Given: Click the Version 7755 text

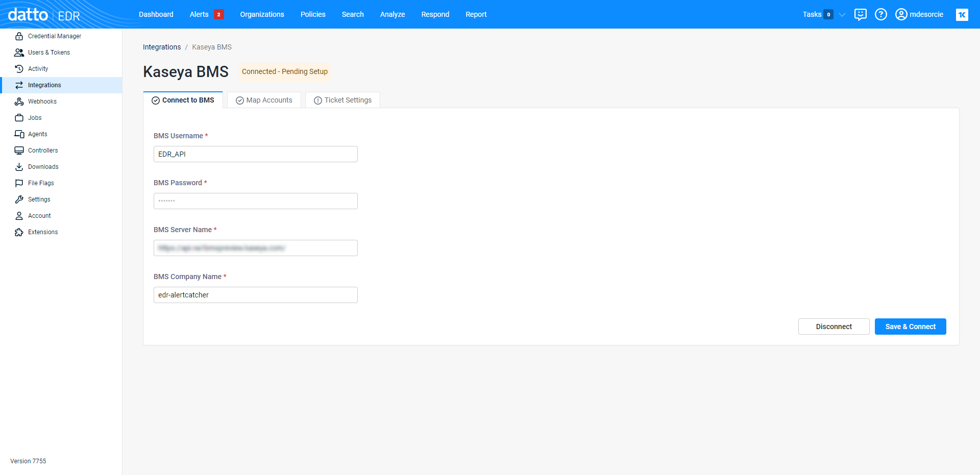Looking at the screenshot, I should 28,461.
